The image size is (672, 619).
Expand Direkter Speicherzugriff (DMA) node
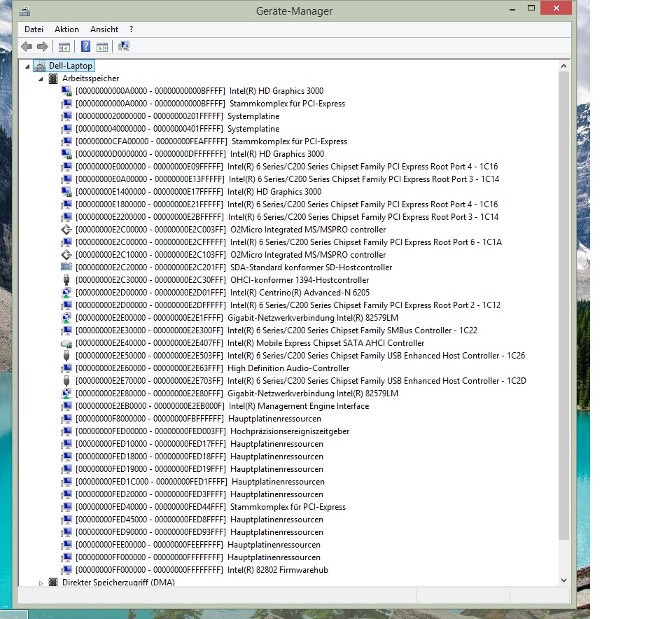[x=41, y=583]
